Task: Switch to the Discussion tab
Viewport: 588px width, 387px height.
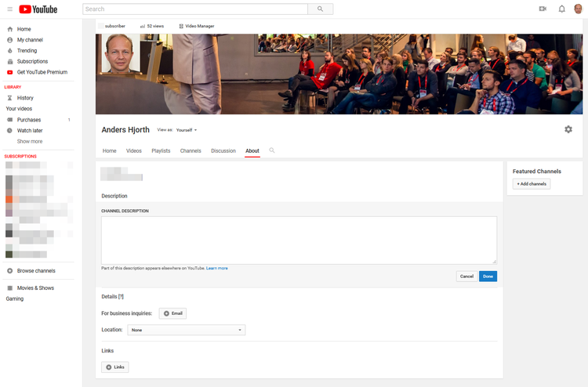Action: click(223, 150)
